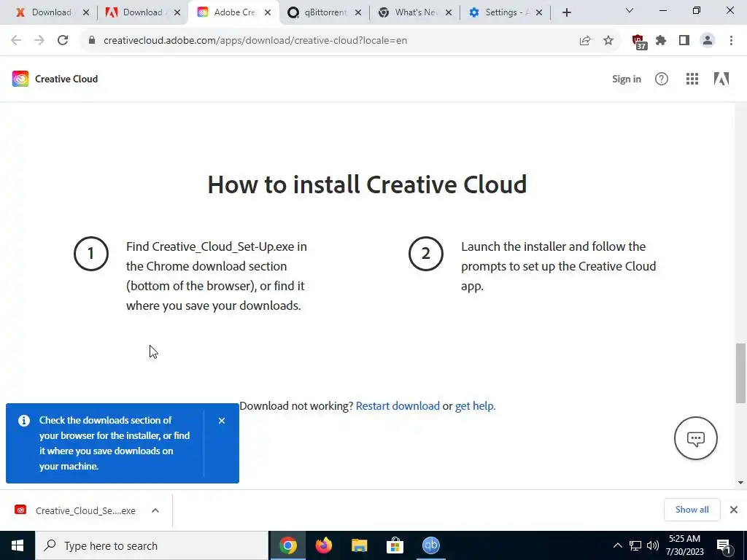Open the Chrome profile avatar
This screenshot has height=560, width=747.
pos(708,41)
